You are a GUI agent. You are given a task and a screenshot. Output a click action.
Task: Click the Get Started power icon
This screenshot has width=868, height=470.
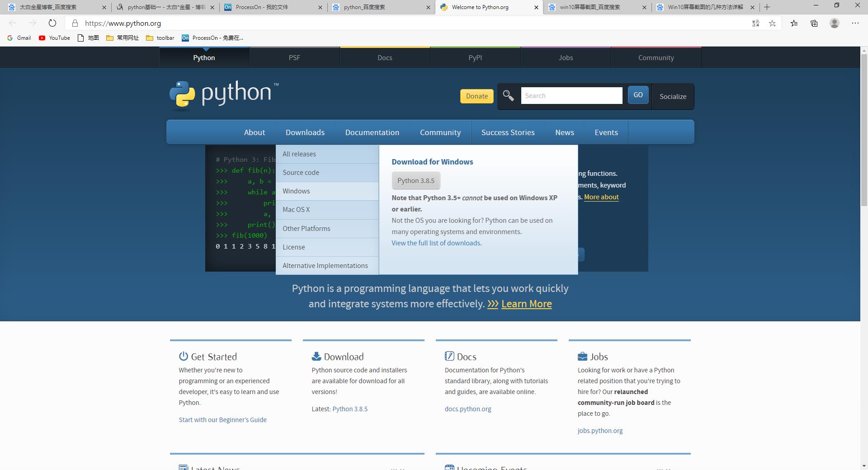point(183,356)
